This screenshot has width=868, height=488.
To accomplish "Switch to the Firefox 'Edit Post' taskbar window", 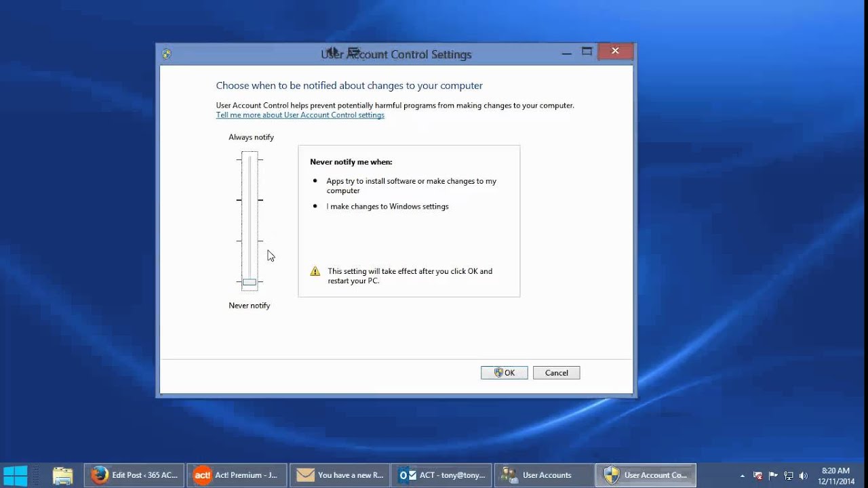I will click(x=134, y=475).
